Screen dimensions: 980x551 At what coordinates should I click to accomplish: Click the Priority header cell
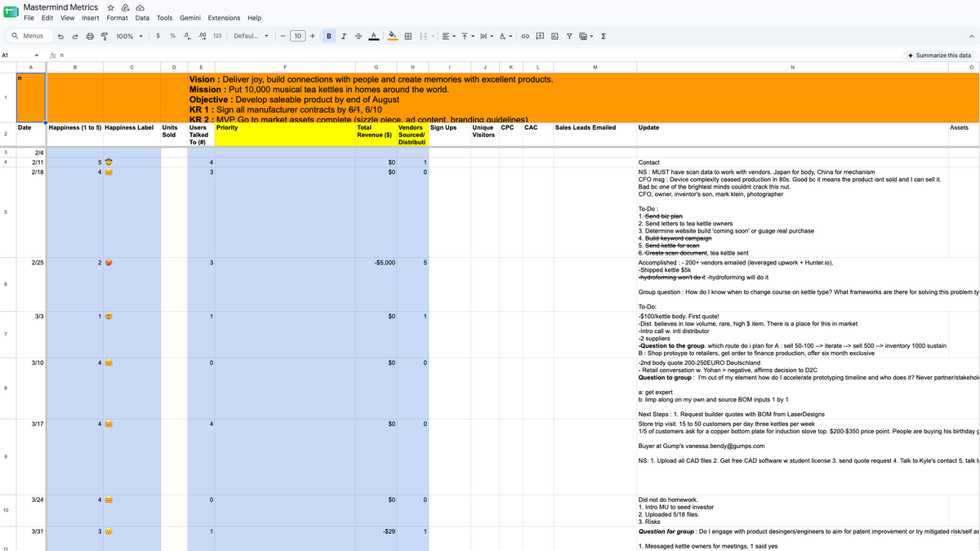coord(285,135)
